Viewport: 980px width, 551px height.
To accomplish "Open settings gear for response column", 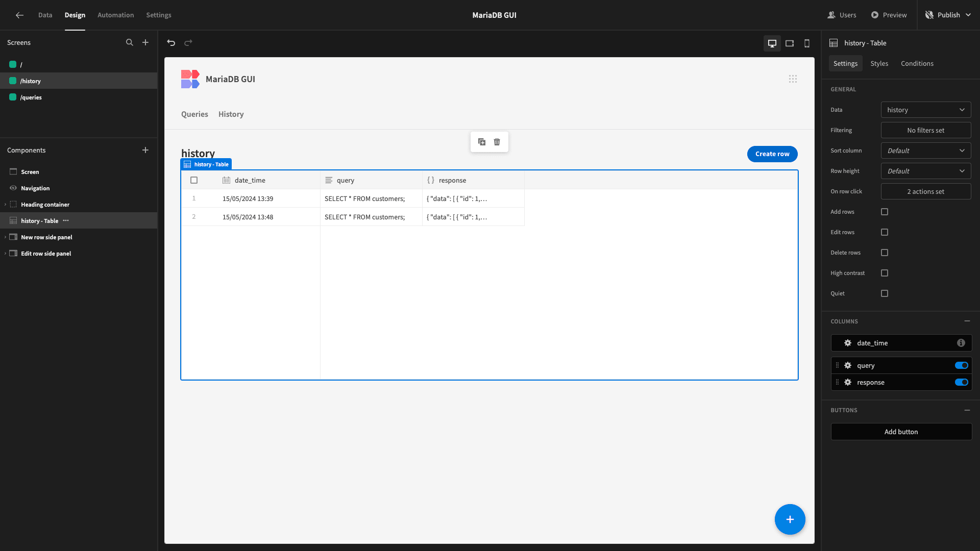I will [x=848, y=382].
